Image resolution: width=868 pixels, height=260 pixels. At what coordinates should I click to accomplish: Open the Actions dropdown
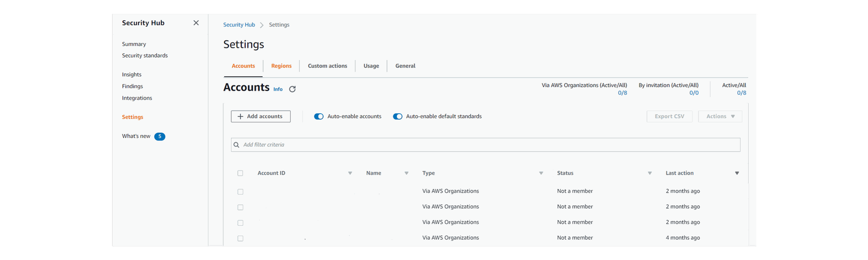(x=720, y=116)
